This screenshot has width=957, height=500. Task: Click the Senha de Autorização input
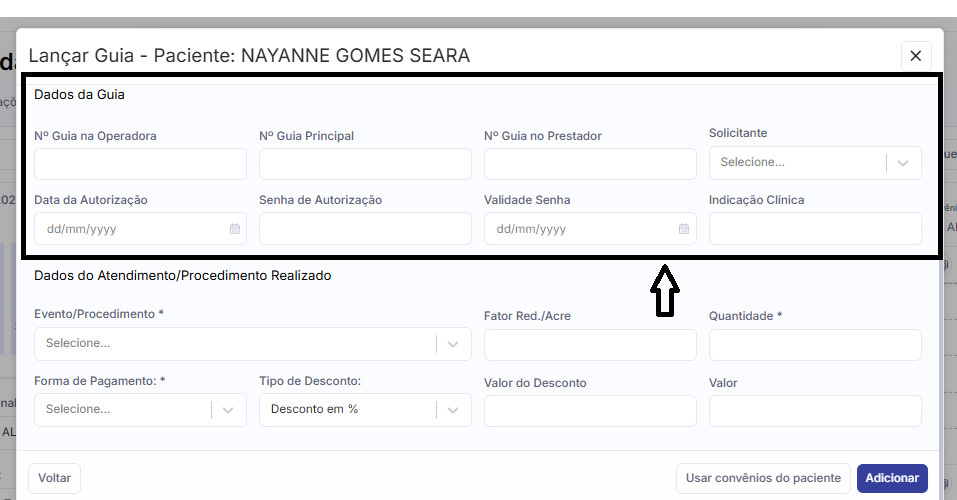coord(365,229)
